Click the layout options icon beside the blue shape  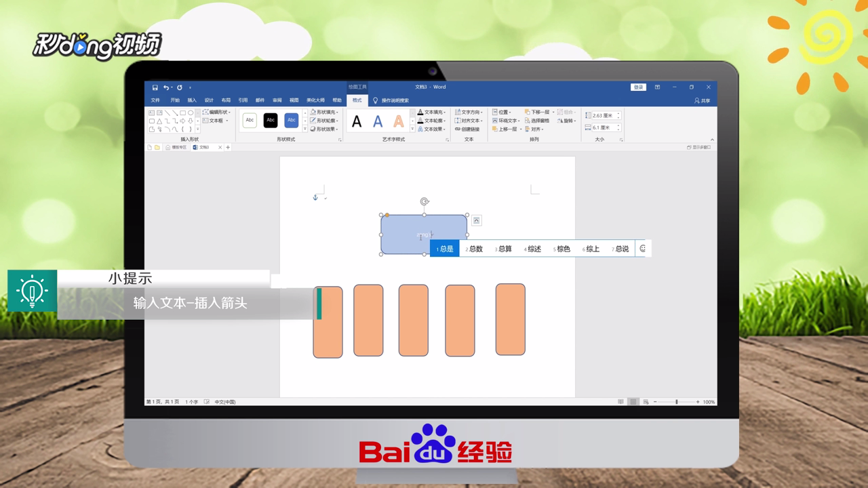[476, 220]
